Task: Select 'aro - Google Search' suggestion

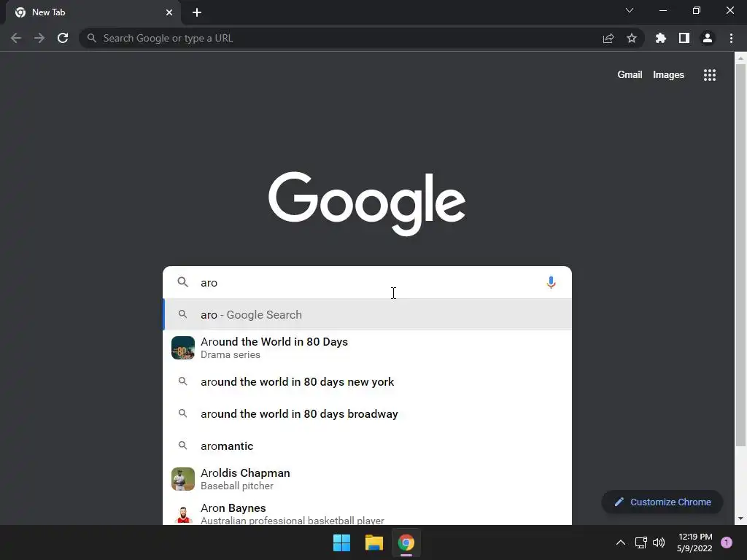Action: point(368,315)
